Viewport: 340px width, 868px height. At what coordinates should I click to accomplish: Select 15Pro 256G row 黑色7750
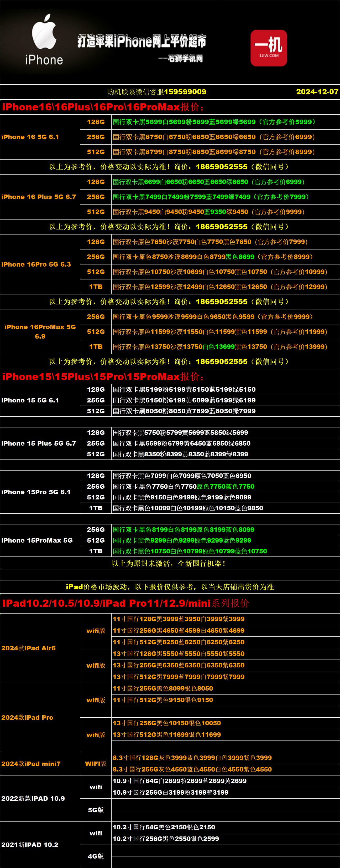click(225, 487)
